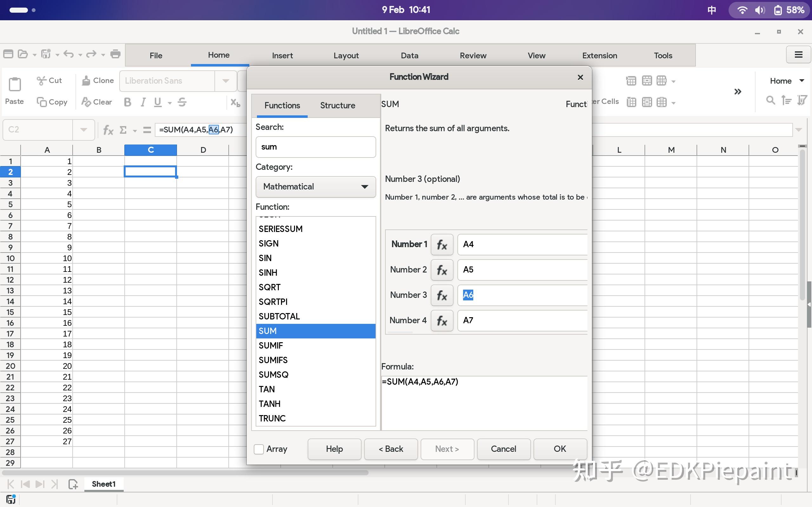Click the Undo arrow icon
This screenshot has width=812, height=507.
(x=69, y=54)
